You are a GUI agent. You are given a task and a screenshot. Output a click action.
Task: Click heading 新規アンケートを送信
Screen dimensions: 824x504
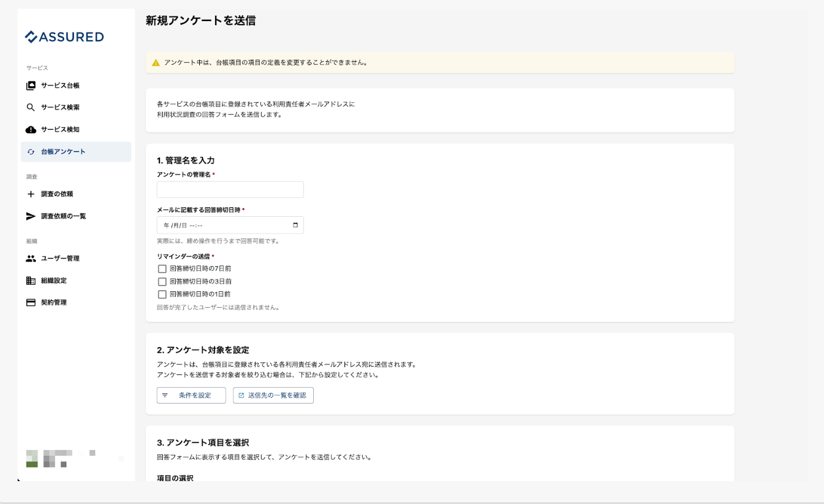200,21
